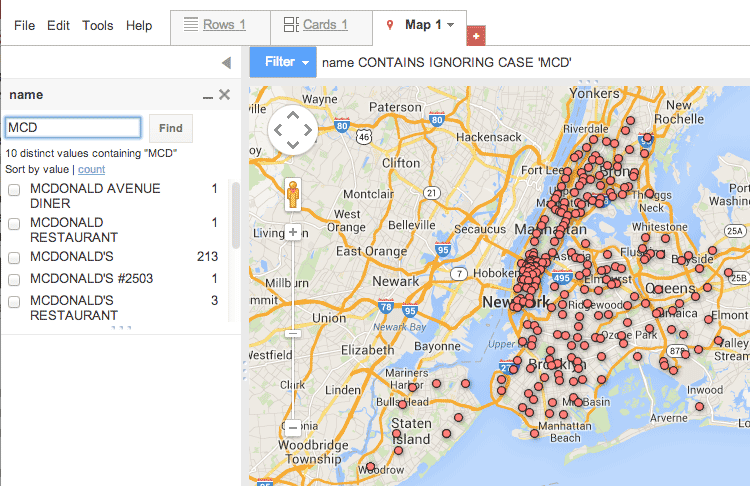The image size is (750, 486).
Task: Open the Map 1 tab dropdown arrow
Action: pos(451,25)
